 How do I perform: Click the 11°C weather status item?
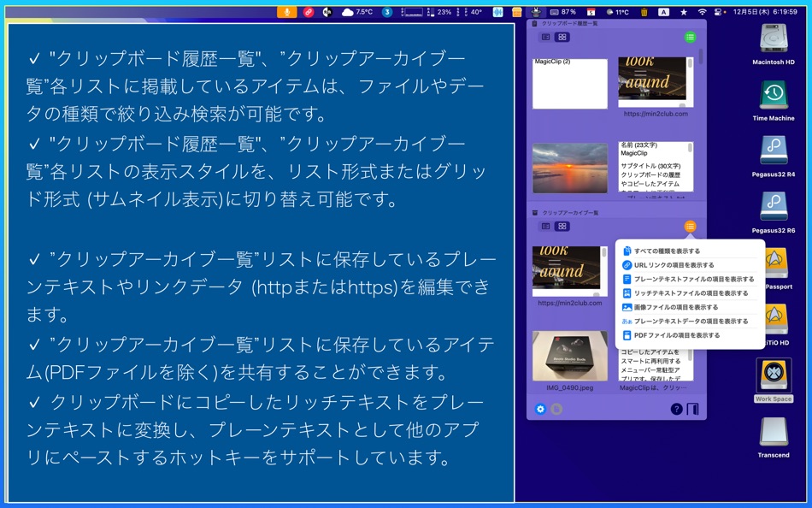(x=617, y=11)
